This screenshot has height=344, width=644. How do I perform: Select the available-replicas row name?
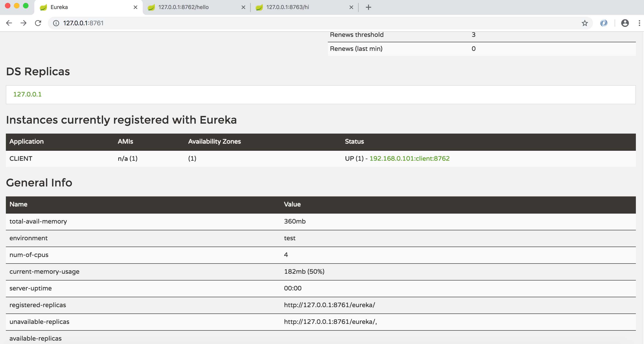(35, 339)
